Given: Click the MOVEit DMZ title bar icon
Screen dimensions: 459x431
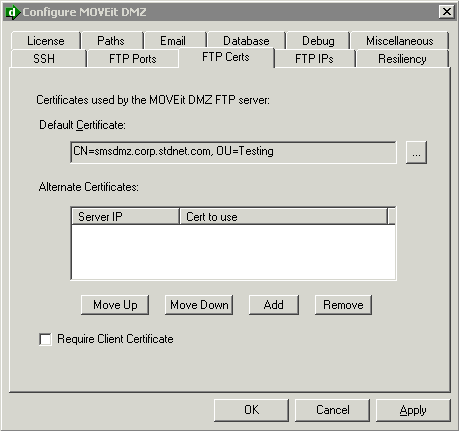Looking at the screenshot, I should click(x=13, y=12).
